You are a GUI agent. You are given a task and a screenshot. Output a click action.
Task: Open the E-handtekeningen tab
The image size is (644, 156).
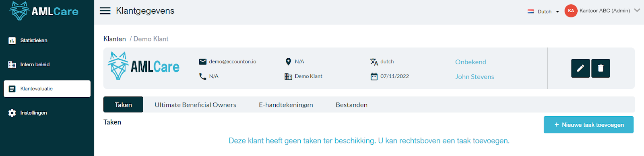coord(286,105)
